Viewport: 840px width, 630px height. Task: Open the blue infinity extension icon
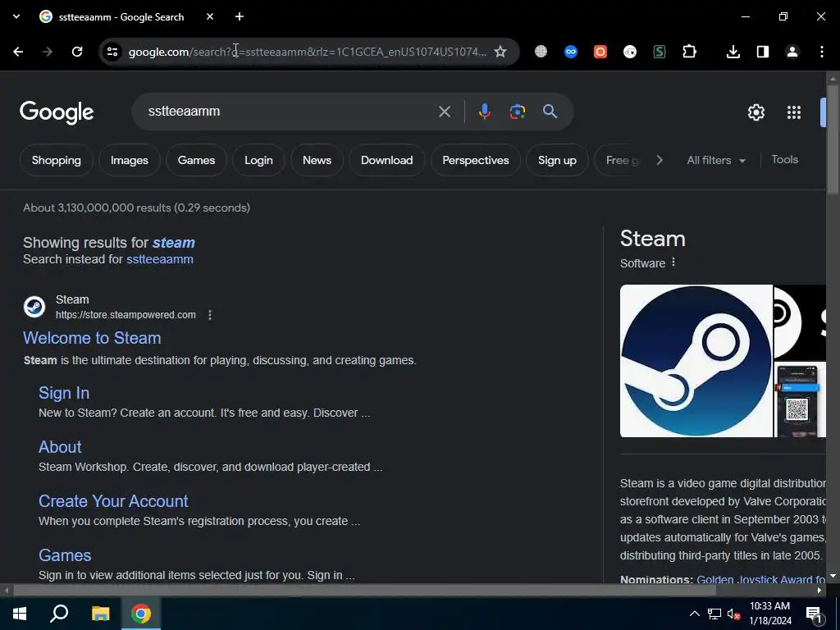571,52
